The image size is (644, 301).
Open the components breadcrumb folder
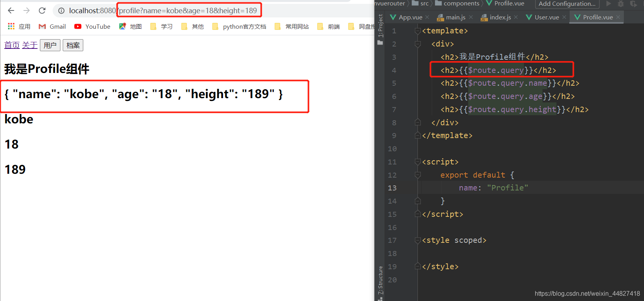point(457,3)
